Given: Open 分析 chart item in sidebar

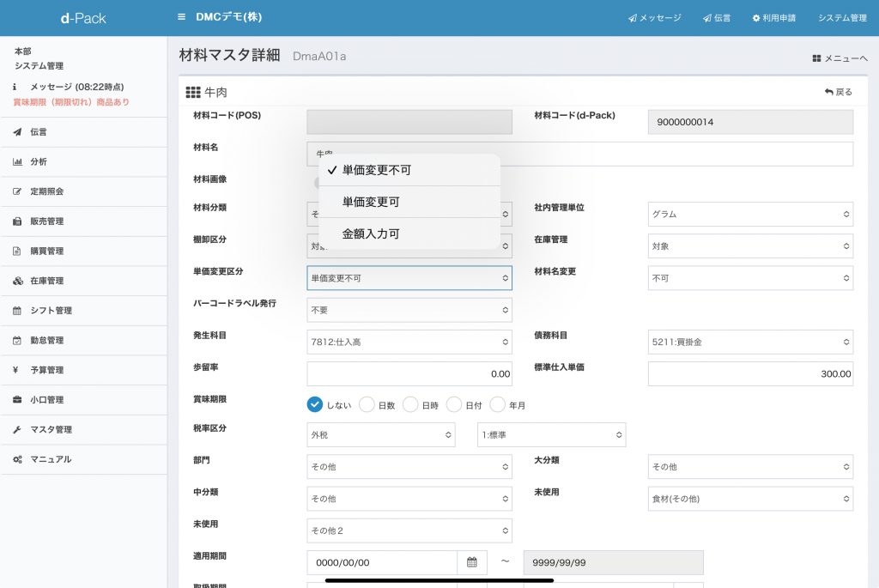Looking at the screenshot, I should [84, 162].
